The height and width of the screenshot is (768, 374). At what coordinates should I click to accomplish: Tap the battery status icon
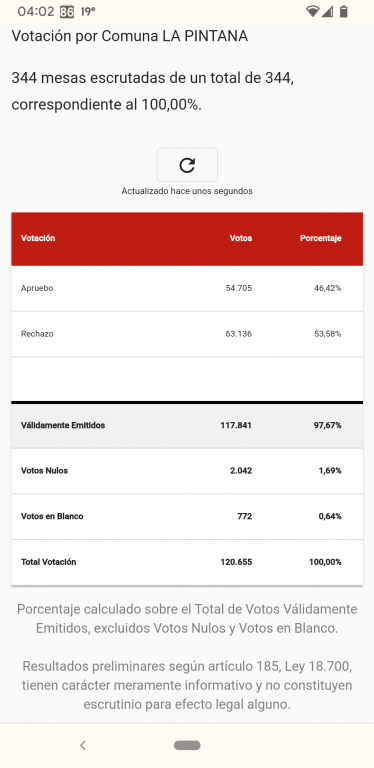(344, 12)
